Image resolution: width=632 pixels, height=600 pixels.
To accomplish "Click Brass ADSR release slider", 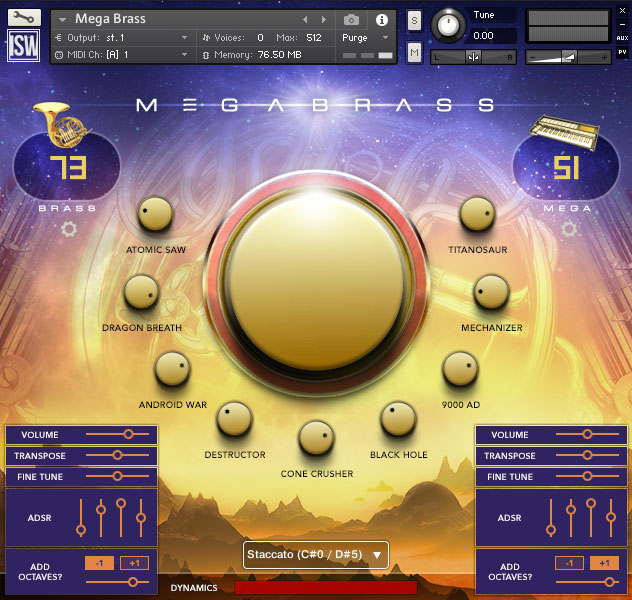I will (x=141, y=518).
